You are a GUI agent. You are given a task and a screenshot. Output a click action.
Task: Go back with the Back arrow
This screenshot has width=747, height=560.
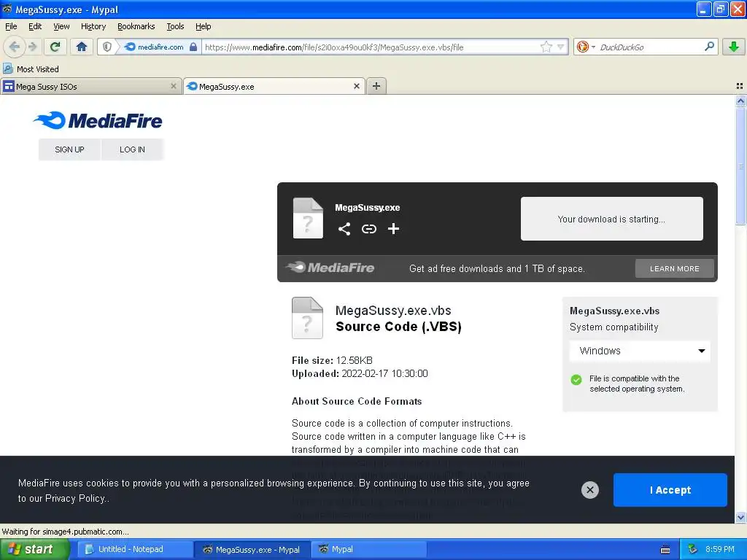[x=14, y=47]
